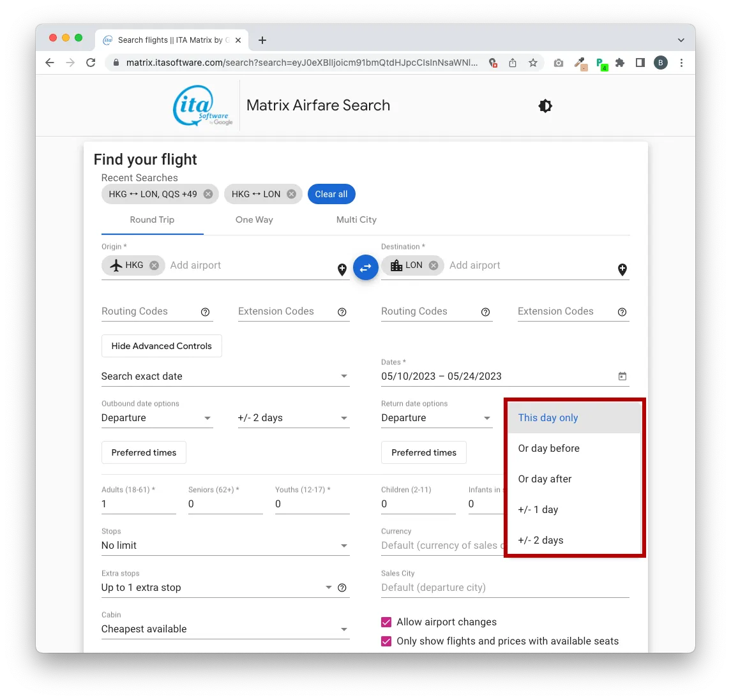
Task: Go forward in browser history
Action: click(70, 63)
